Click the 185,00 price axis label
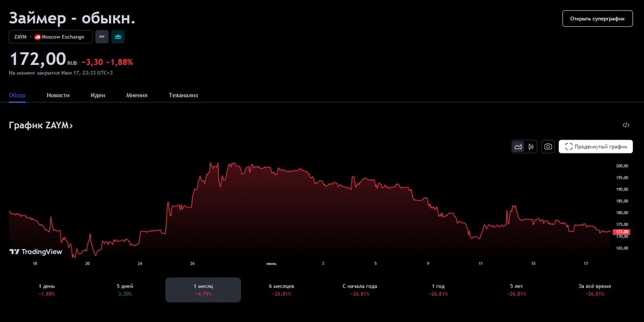This screenshot has width=644, height=322. pyautogui.click(x=622, y=201)
